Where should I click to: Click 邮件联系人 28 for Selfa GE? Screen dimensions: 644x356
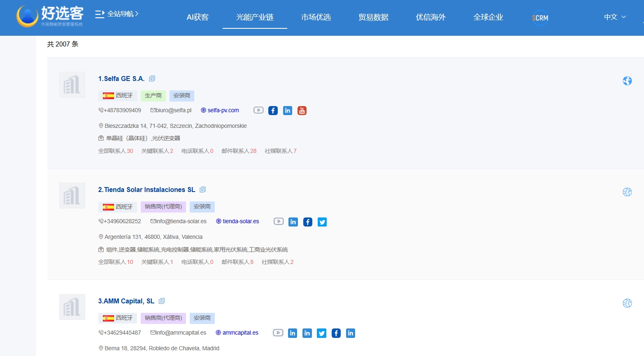click(x=239, y=151)
